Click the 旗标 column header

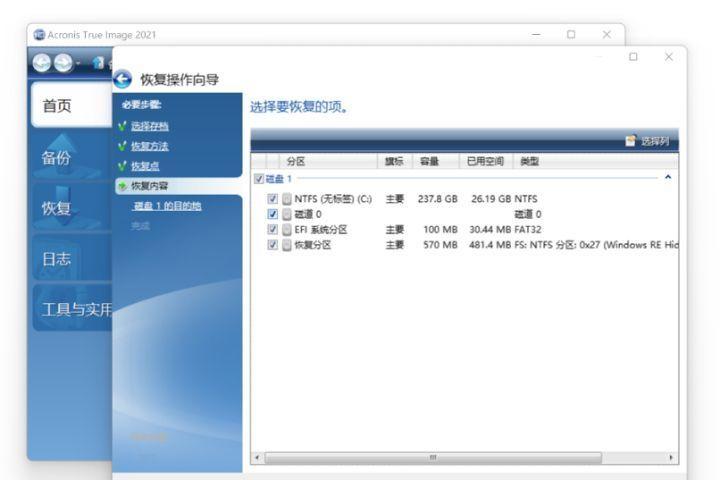pyautogui.click(x=395, y=161)
